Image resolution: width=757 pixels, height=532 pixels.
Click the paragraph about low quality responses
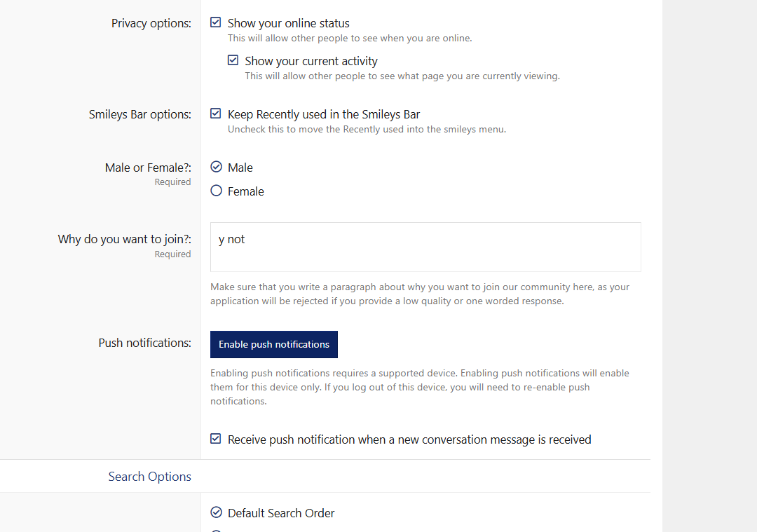tap(420, 294)
